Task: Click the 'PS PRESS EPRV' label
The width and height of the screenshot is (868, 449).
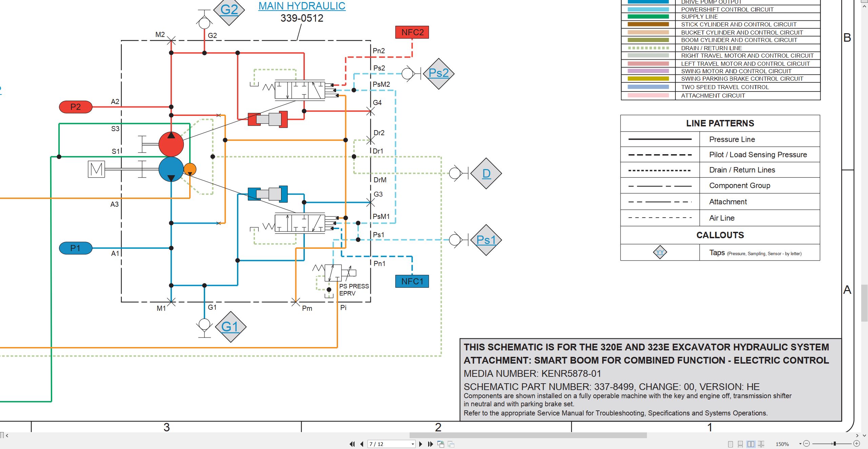Action: (x=354, y=290)
